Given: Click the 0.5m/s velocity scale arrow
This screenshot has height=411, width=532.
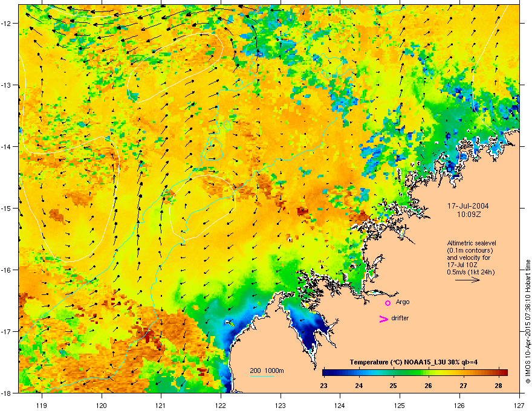Looking at the screenshot, I should pos(467,280).
